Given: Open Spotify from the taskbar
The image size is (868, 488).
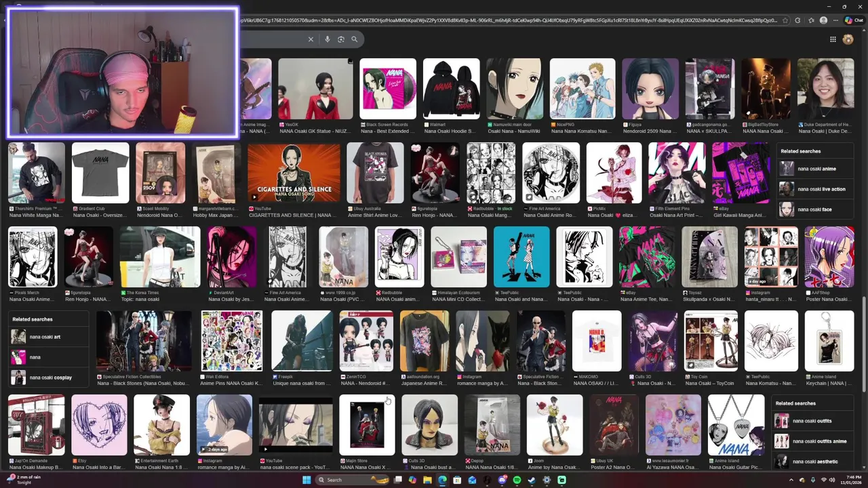Looking at the screenshot, I should [517, 480].
